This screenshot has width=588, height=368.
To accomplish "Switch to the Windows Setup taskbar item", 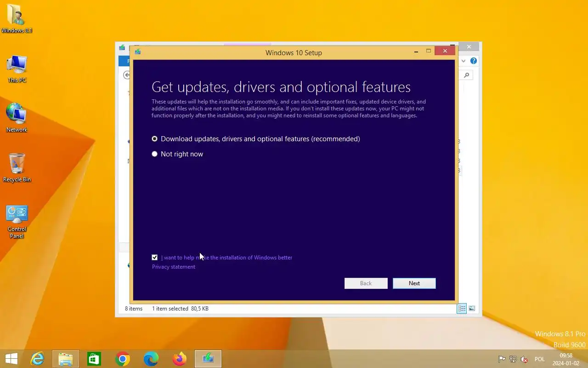I will (x=208, y=359).
